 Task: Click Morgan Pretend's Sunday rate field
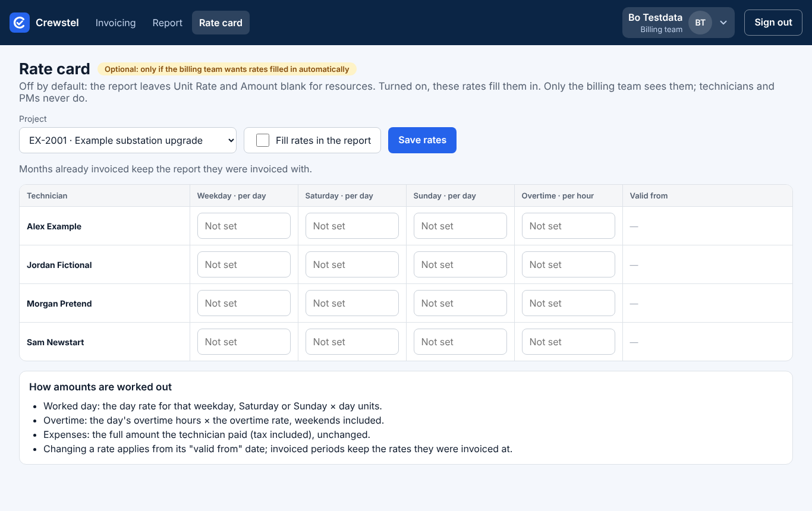click(x=460, y=303)
